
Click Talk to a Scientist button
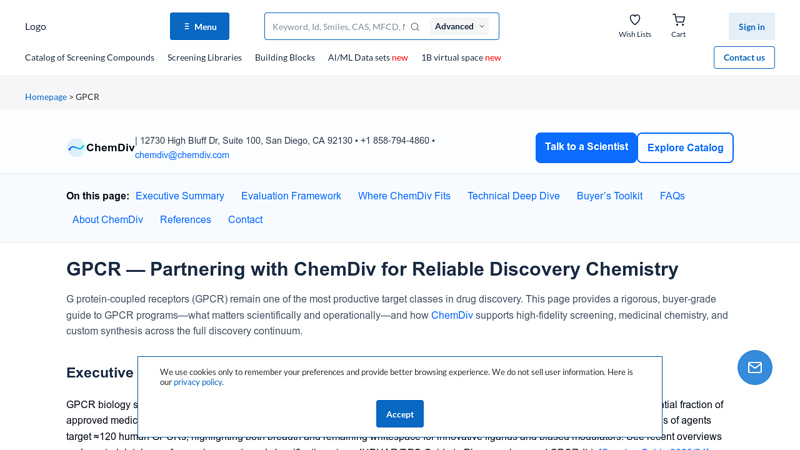click(586, 147)
